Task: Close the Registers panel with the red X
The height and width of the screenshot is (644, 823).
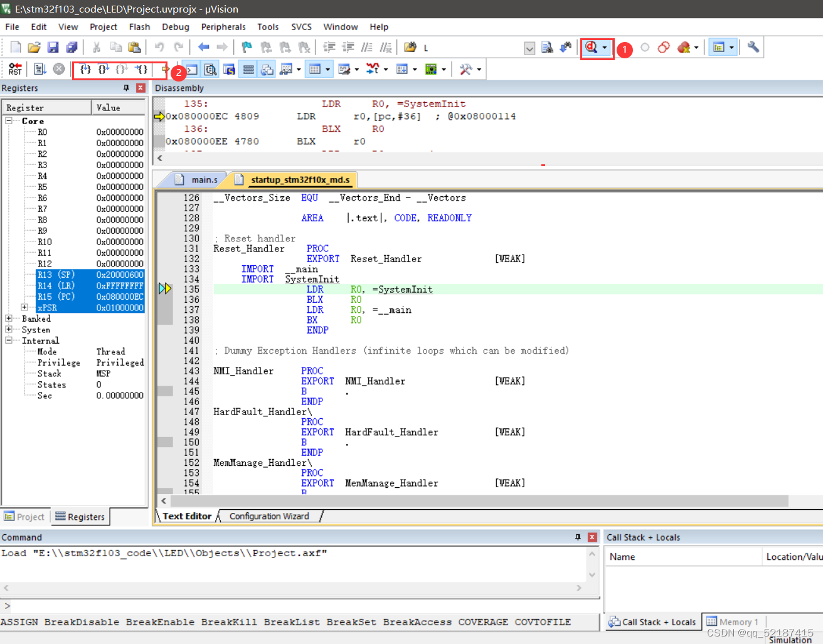Action: click(x=141, y=88)
